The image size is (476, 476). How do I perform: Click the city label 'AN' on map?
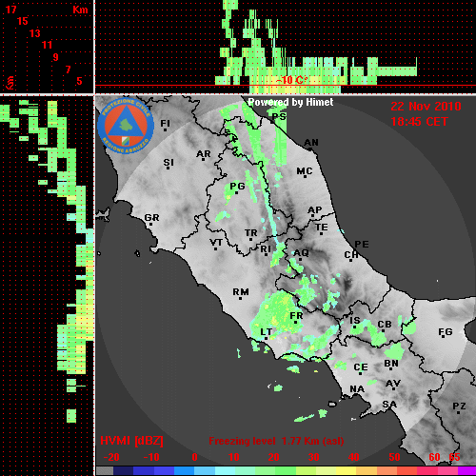click(311, 143)
